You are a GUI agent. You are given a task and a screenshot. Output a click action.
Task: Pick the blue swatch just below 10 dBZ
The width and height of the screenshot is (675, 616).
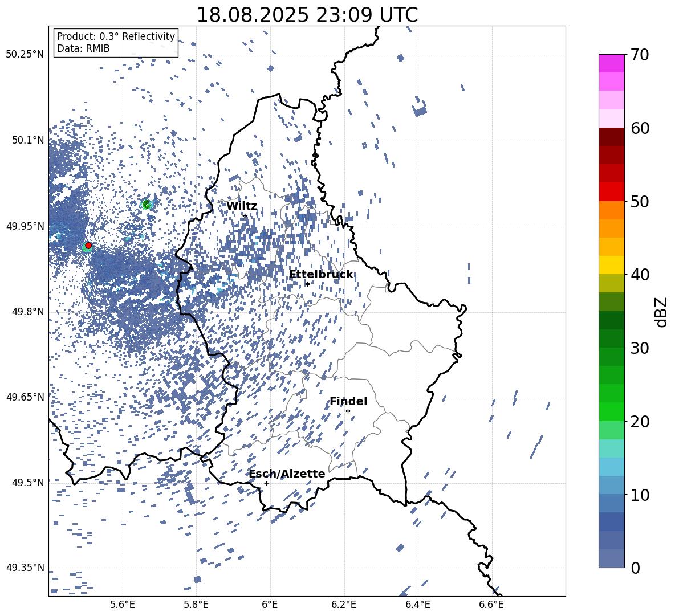pyautogui.click(x=612, y=503)
